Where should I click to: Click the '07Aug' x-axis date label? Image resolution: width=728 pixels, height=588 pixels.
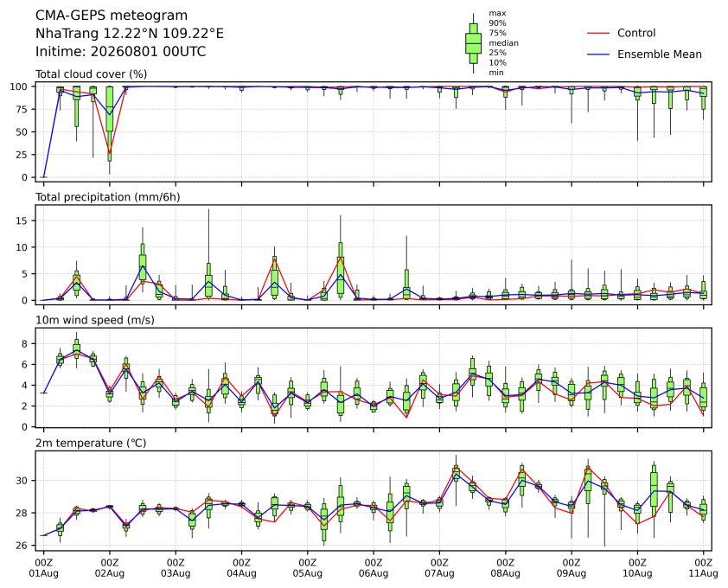439,573
